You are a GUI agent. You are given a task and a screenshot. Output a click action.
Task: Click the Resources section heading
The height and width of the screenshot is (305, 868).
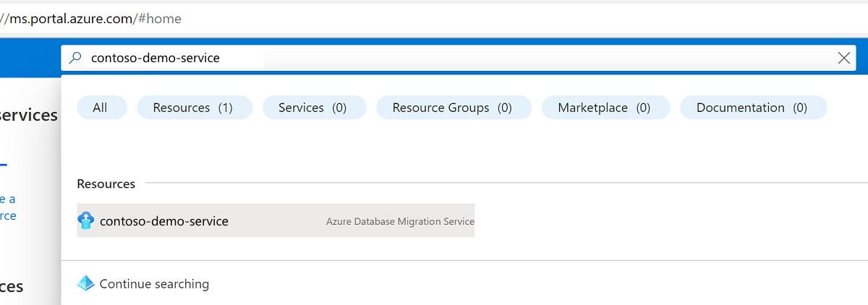click(x=106, y=184)
